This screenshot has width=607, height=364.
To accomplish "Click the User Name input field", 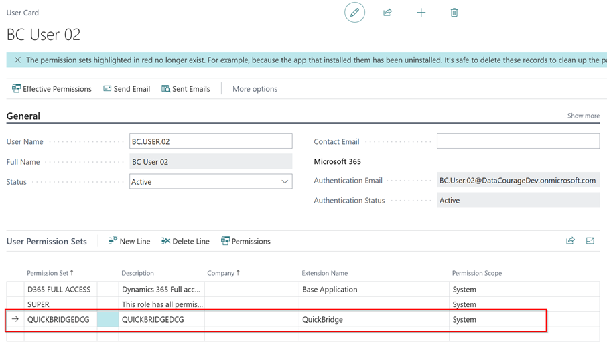I will pos(210,141).
